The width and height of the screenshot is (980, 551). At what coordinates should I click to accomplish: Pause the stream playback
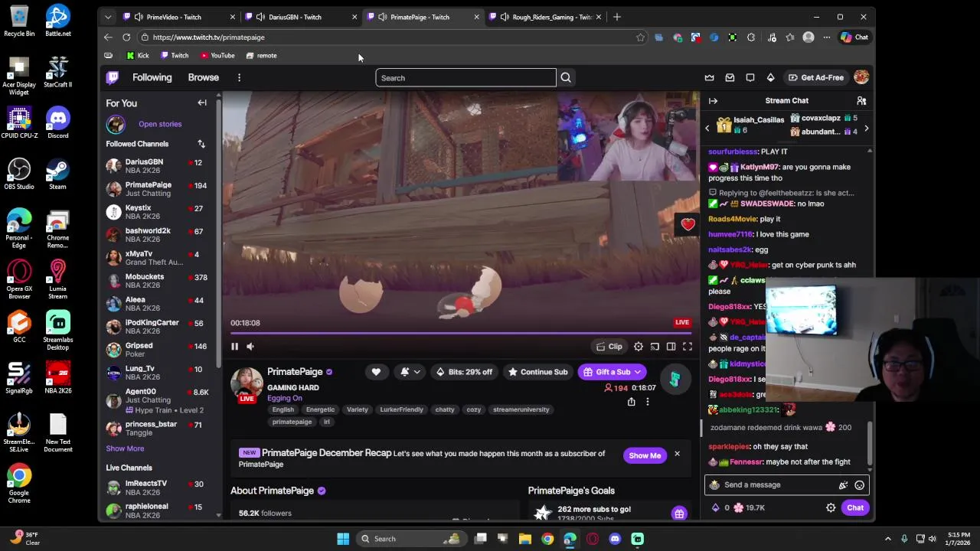click(x=234, y=347)
